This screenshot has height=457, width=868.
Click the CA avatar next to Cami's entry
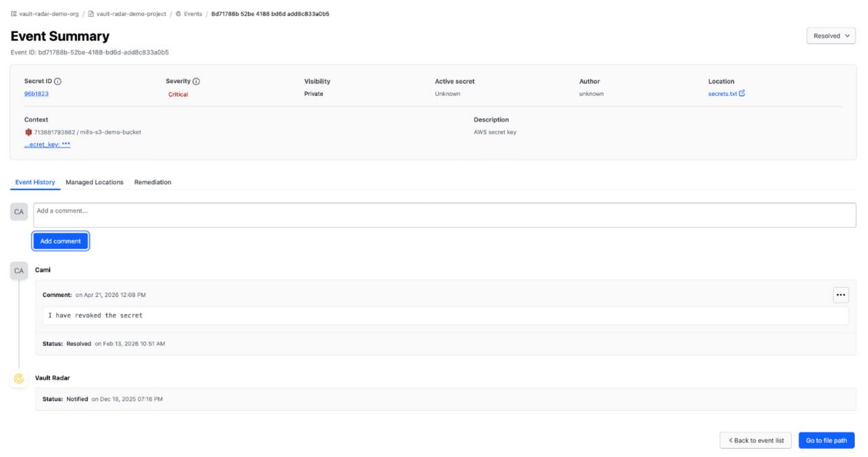coord(19,270)
